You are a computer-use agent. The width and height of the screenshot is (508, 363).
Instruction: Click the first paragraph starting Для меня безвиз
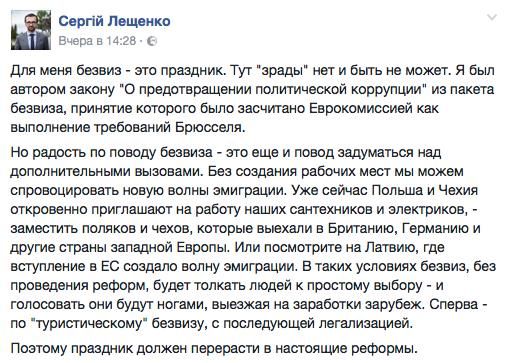click(x=252, y=99)
